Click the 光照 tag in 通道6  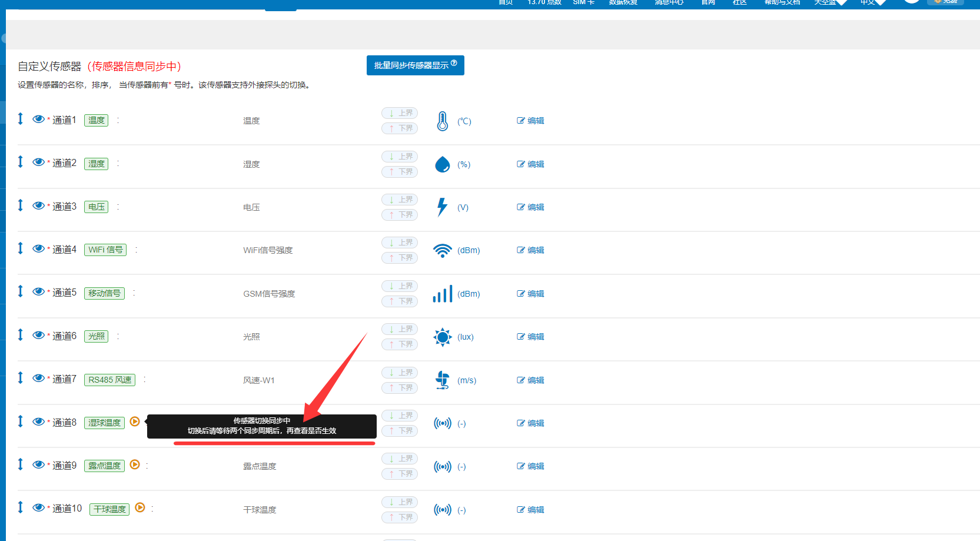97,337
